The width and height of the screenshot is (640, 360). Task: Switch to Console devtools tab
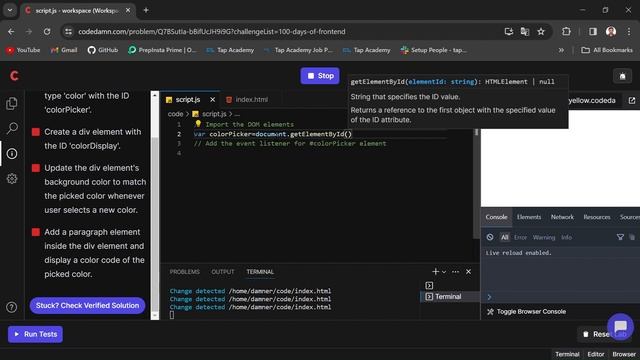point(496,217)
